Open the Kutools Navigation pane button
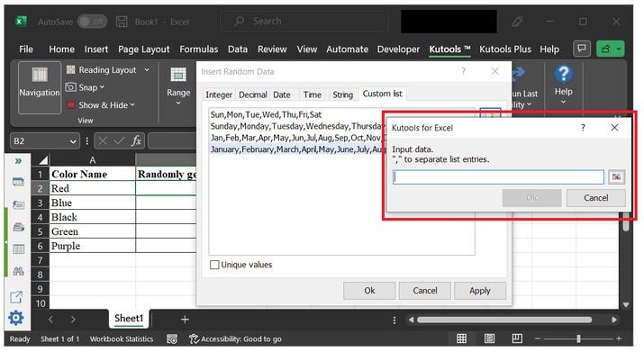The image size is (644, 352). click(40, 87)
